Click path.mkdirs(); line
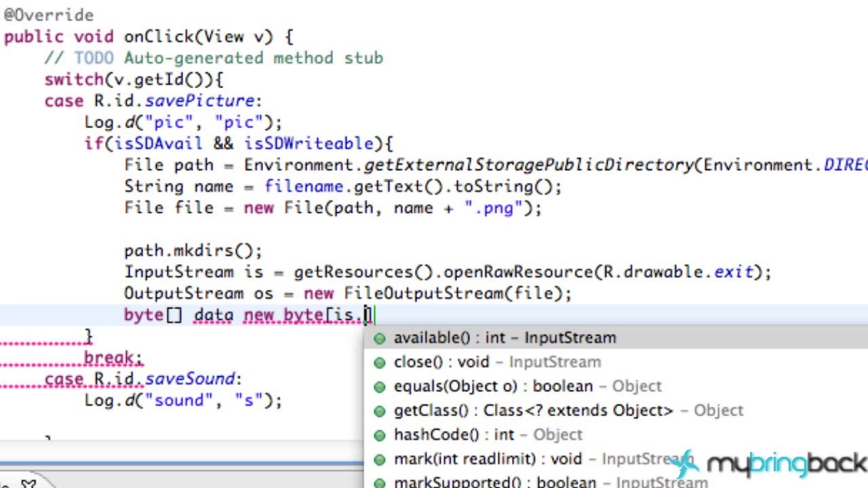The height and width of the screenshot is (488, 868). point(193,251)
